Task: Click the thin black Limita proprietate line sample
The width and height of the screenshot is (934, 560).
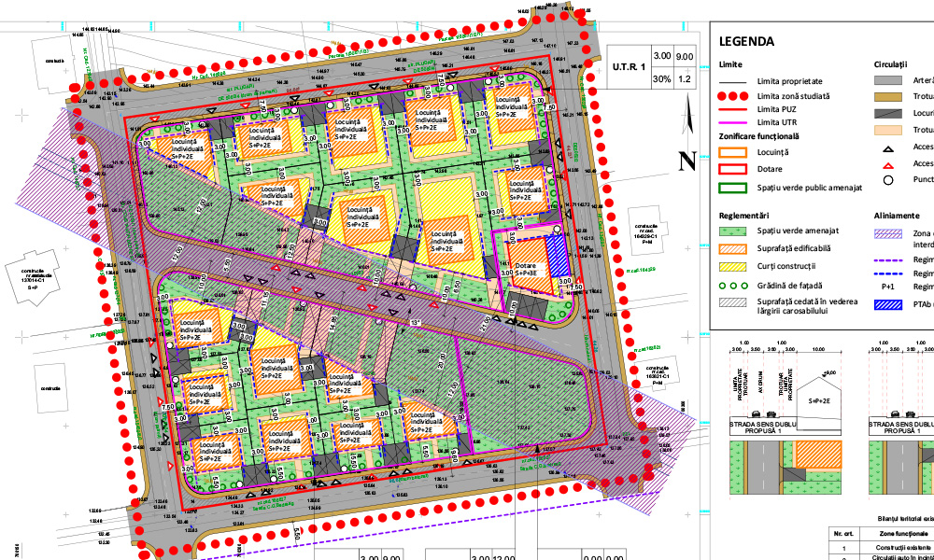Action: coord(732,81)
